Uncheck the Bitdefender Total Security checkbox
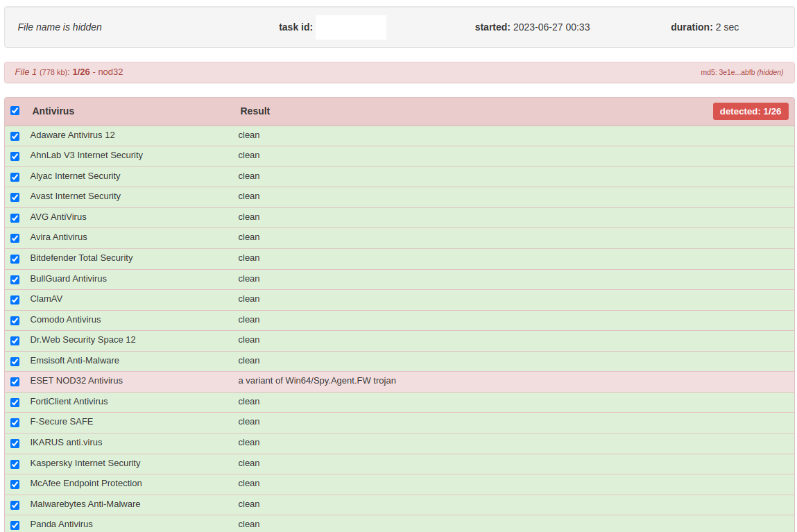Image resolution: width=797 pixels, height=532 pixels. tap(15, 259)
